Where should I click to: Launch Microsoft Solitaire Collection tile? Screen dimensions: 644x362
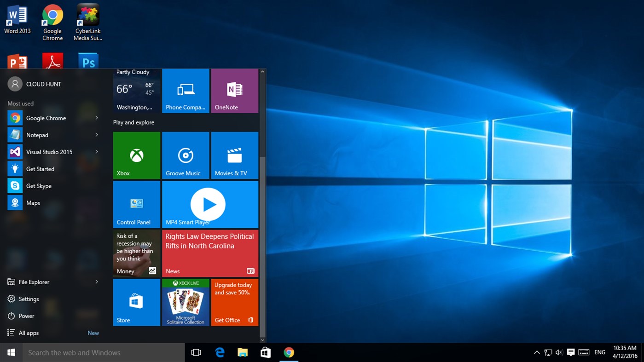tap(186, 302)
